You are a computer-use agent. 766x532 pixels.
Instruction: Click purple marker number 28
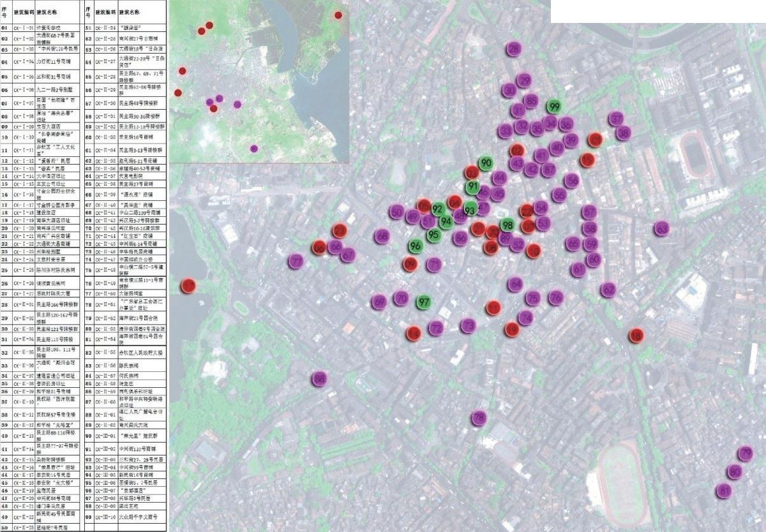(x=513, y=49)
